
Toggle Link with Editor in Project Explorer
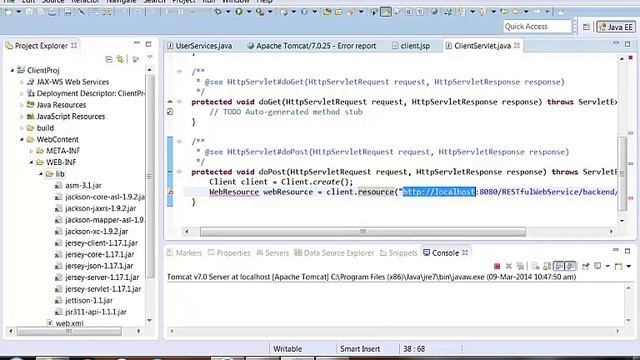point(120,60)
